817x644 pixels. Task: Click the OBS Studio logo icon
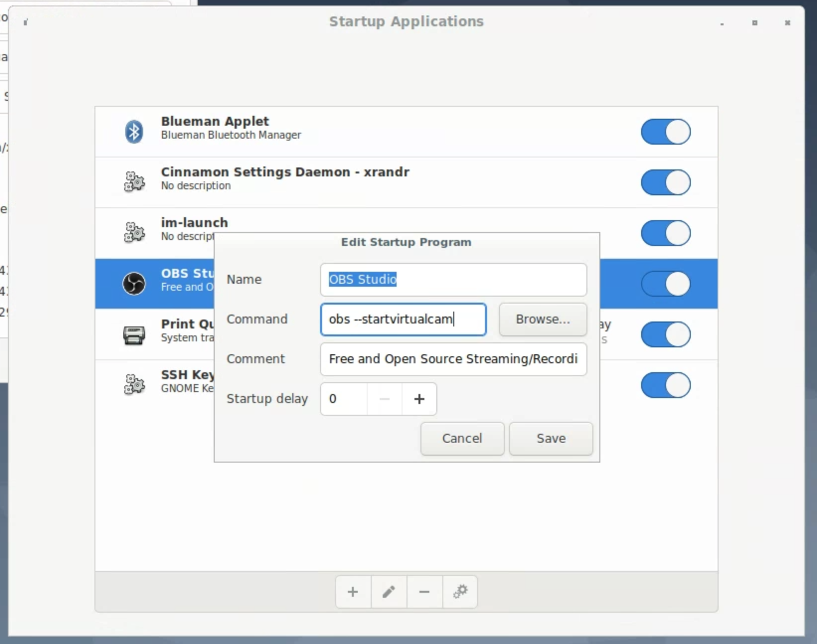(134, 283)
